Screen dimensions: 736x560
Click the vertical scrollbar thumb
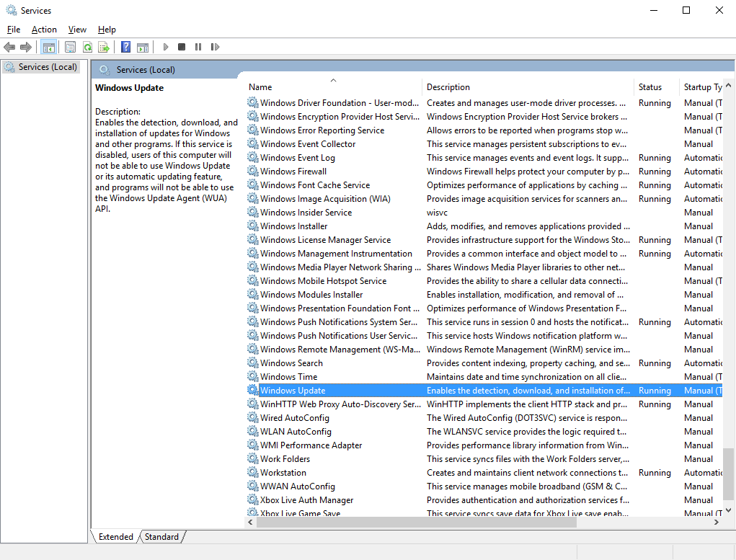pos(728,474)
